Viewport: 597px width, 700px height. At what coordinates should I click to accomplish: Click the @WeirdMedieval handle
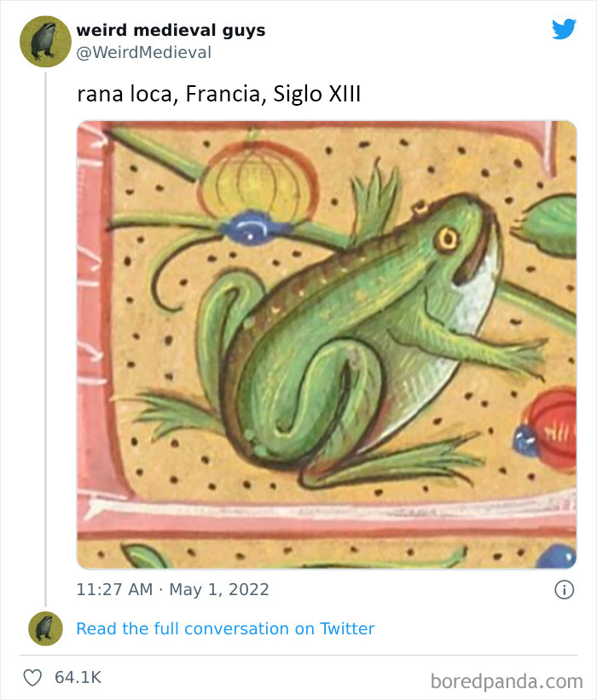(143, 52)
